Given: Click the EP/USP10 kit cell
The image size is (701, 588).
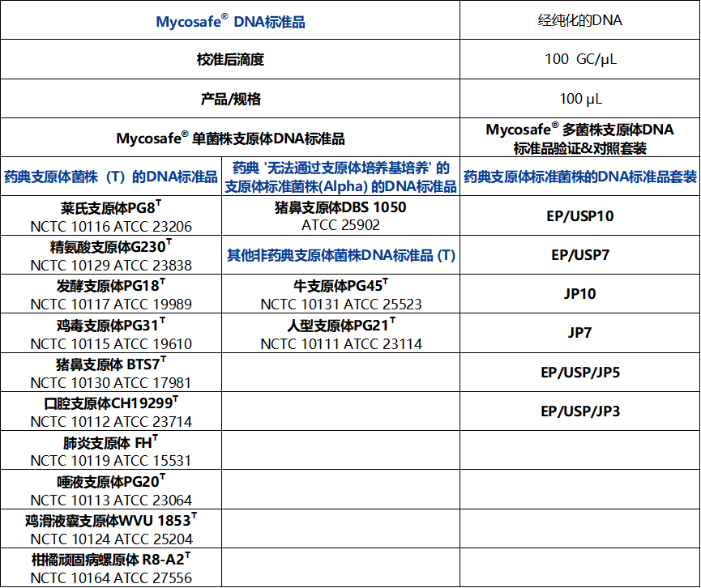Looking at the screenshot, I should [x=580, y=216].
